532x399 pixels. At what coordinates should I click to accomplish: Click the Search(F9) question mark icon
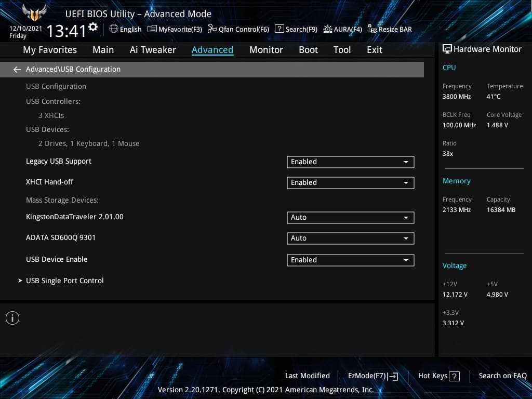click(279, 29)
